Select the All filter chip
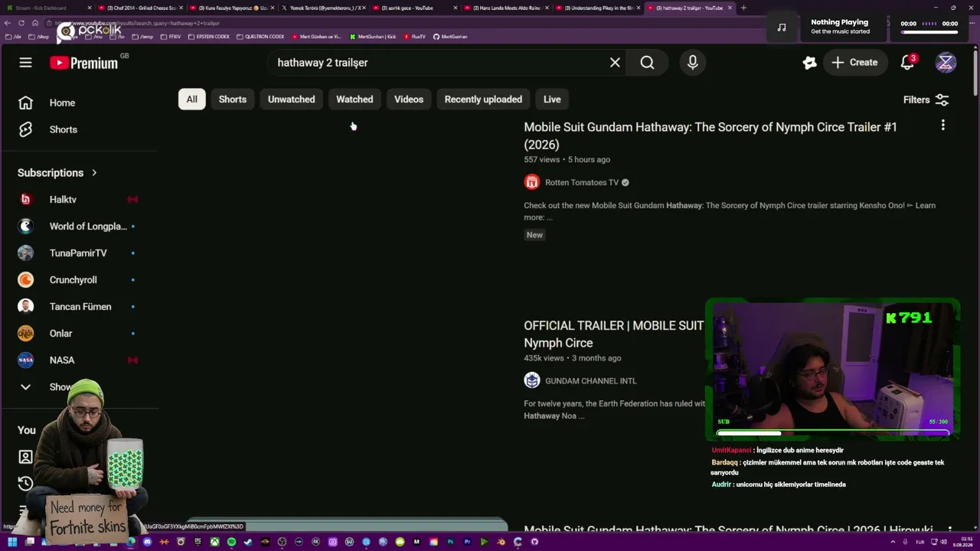Image resolution: width=980 pixels, height=551 pixels. point(191,99)
